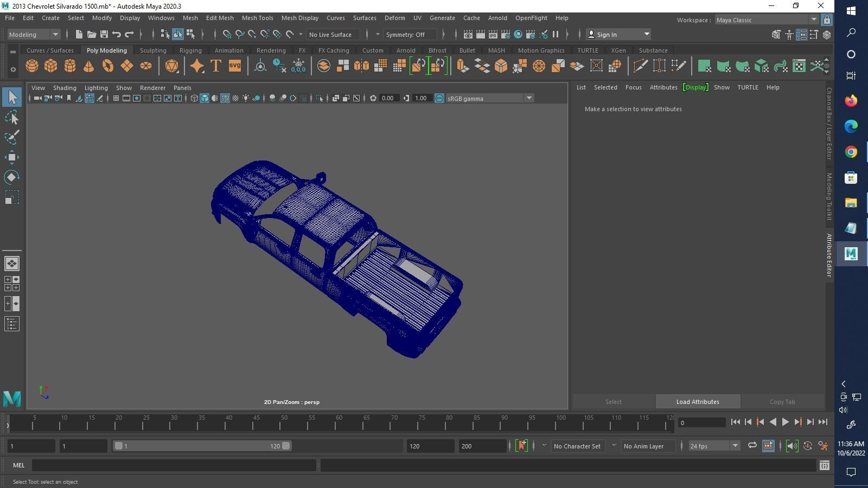The width and height of the screenshot is (868, 488).
Task: Select the Paint Selection tool
Action: click(x=12, y=138)
